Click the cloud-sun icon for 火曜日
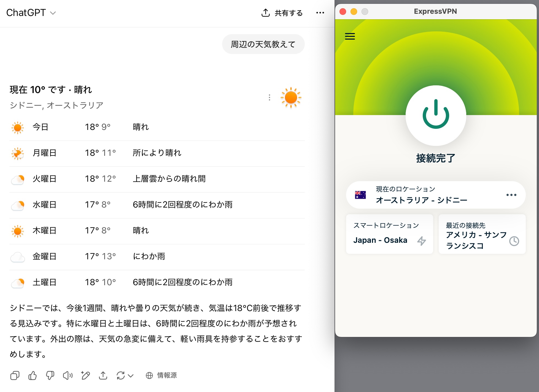This screenshot has height=392, width=539. (x=18, y=179)
